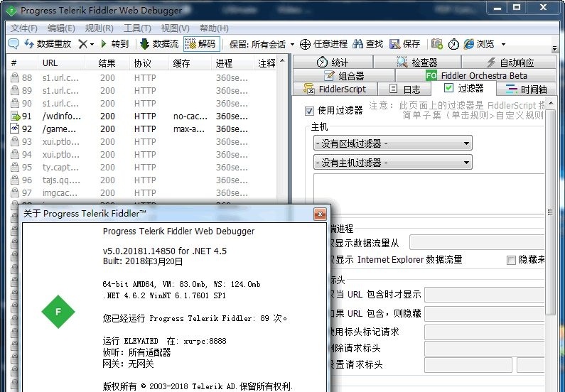Viewport: 565px width, 392px height.
Task: Expand toolbar overflow arrow at right edge
Action: click(554, 48)
